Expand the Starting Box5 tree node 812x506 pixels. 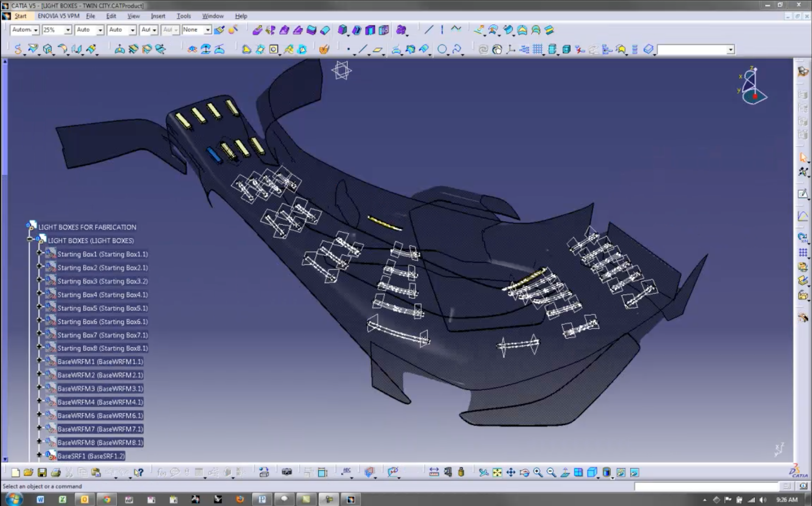pos(39,307)
